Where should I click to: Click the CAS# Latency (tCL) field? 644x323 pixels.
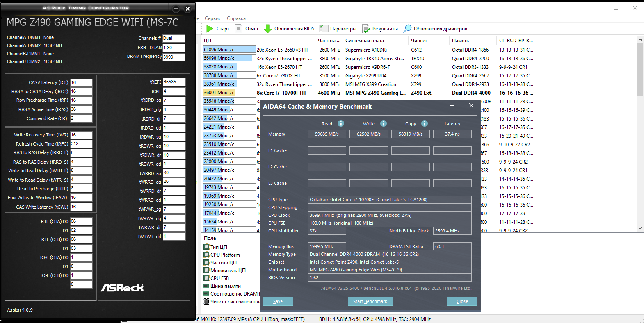pos(81,82)
